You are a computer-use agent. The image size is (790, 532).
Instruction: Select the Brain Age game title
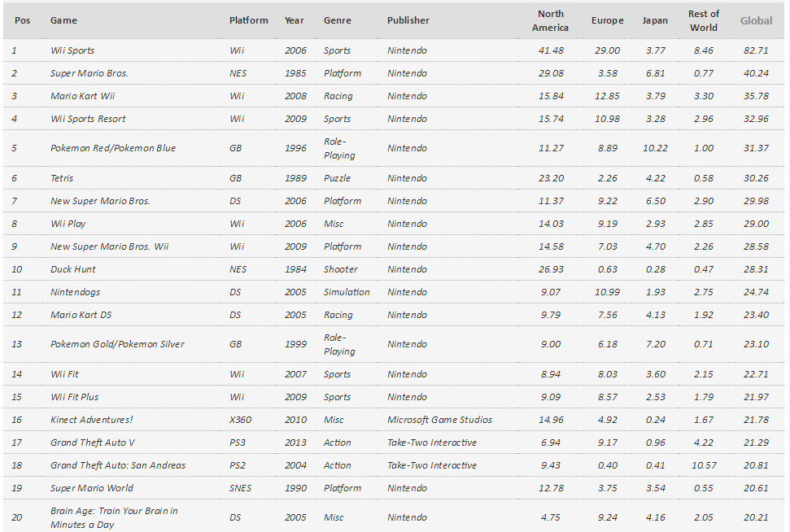[x=114, y=517]
